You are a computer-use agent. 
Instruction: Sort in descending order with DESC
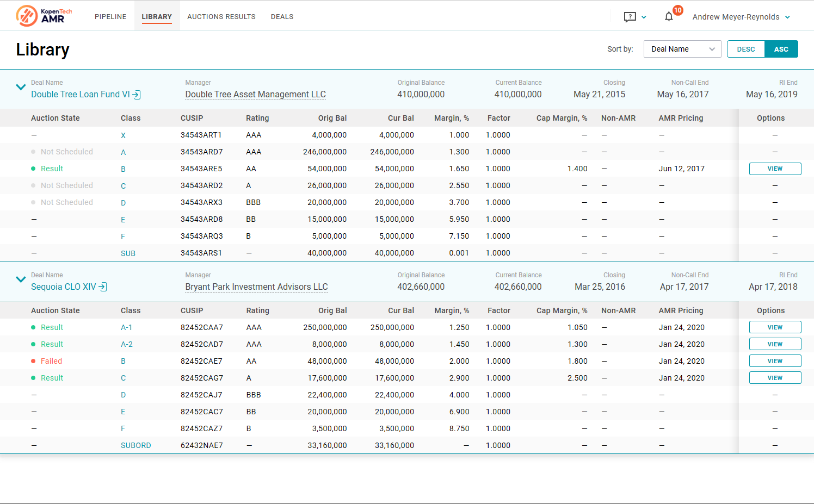[x=745, y=49]
